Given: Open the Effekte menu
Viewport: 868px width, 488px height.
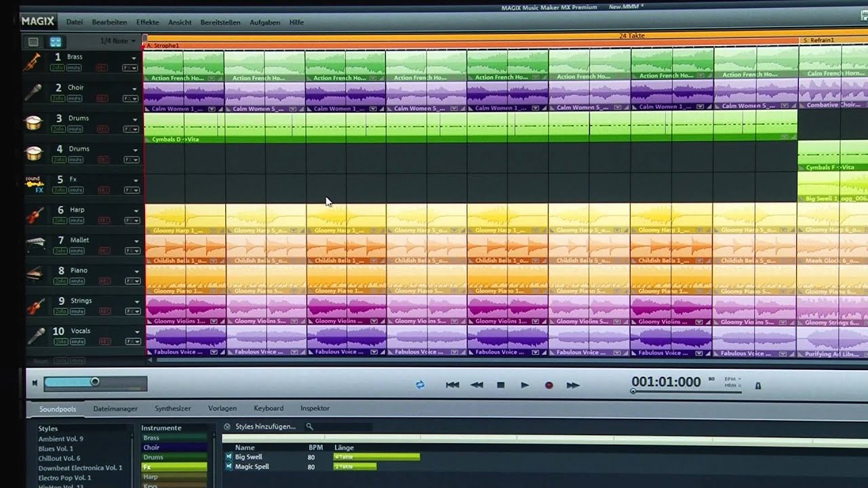Looking at the screenshot, I should [x=148, y=22].
